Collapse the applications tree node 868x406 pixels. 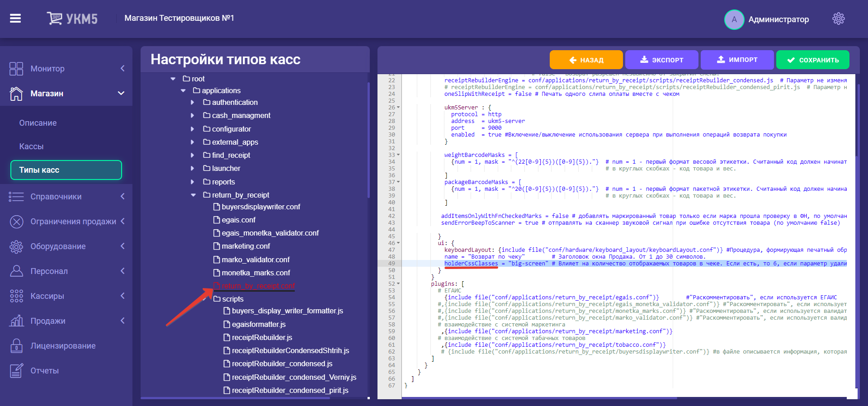click(183, 90)
